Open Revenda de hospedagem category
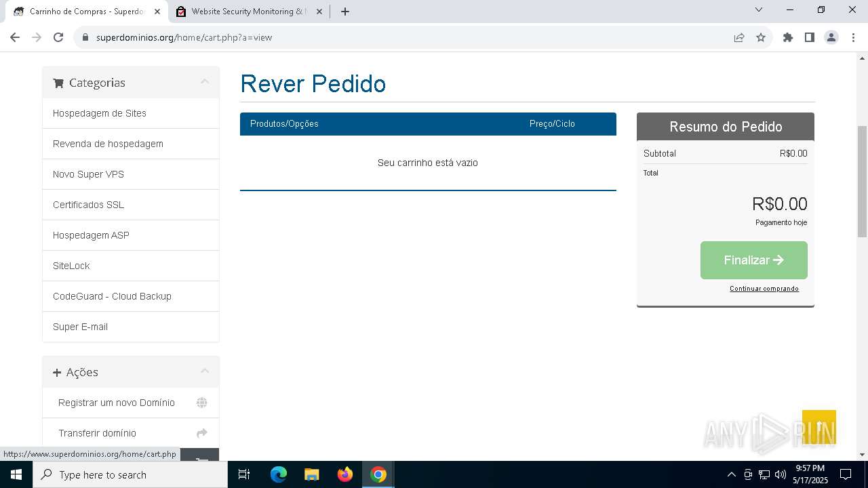This screenshot has width=868, height=488. pyautogui.click(x=131, y=144)
